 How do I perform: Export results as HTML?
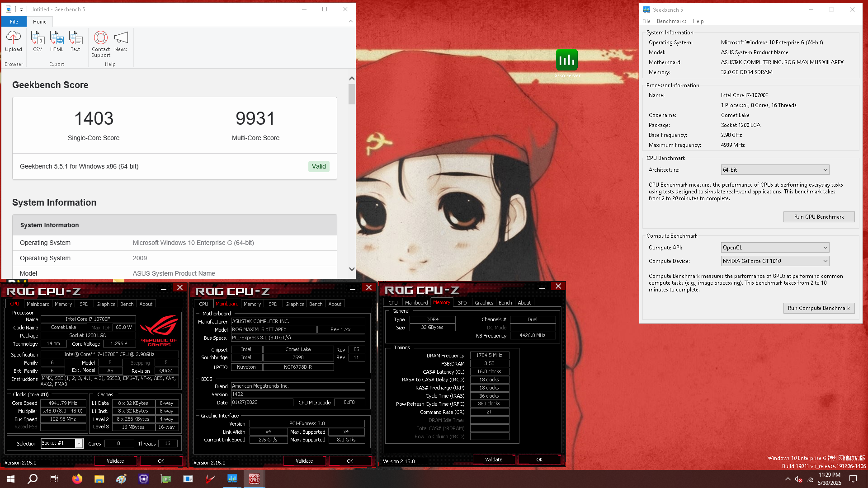pyautogui.click(x=57, y=42)
